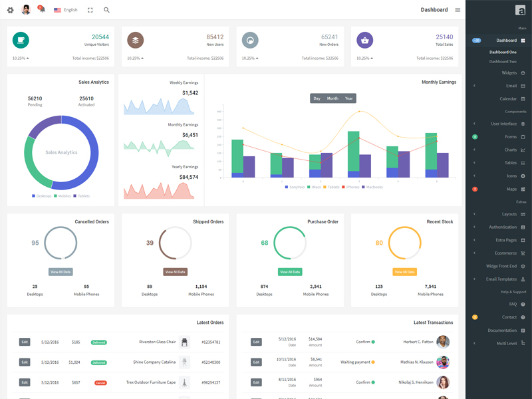Click the user avatar in the top bar
The width and height of the screenshot is (532, 399).
click(x=25, y=9)
